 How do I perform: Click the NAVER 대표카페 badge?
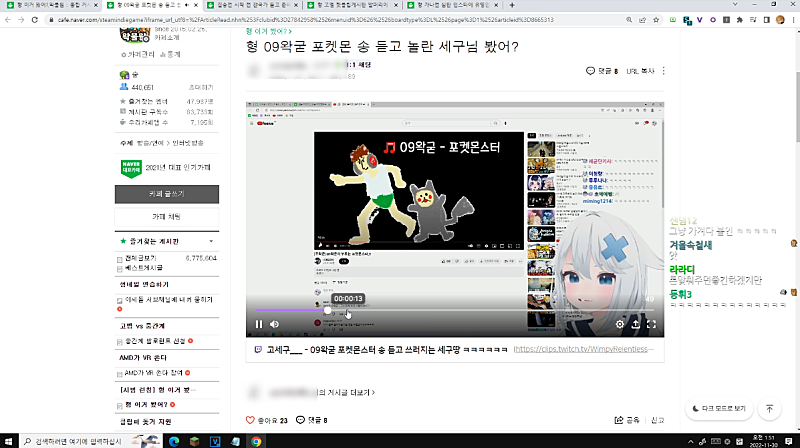point(131,168)
